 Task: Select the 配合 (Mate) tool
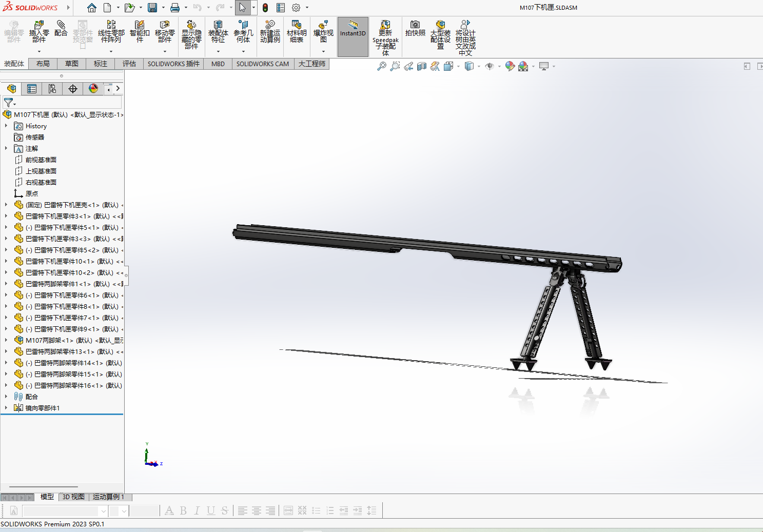(61, 29)
